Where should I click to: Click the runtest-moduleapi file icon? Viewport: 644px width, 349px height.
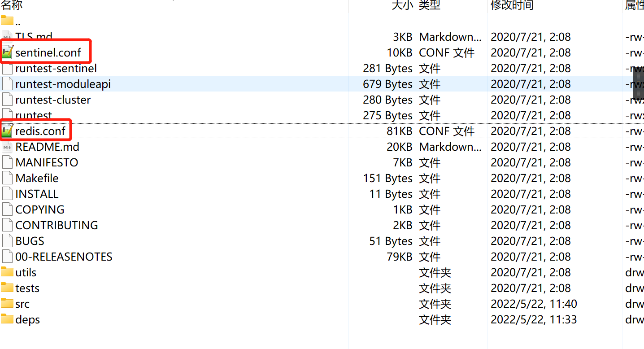point(7,84)
